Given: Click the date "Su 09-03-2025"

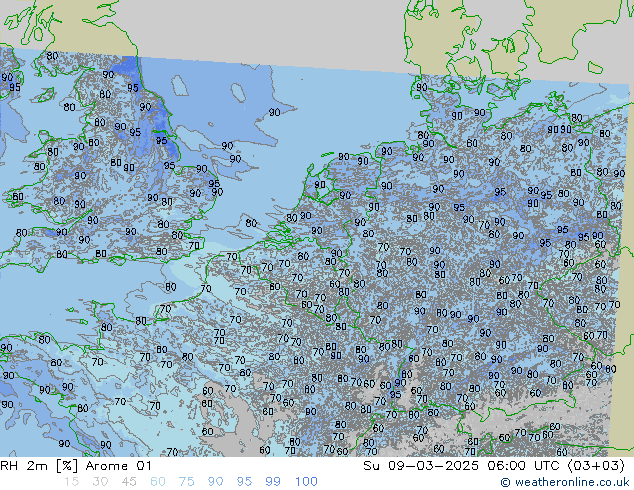Looking at the screenshot, I should tap(421, 466).
